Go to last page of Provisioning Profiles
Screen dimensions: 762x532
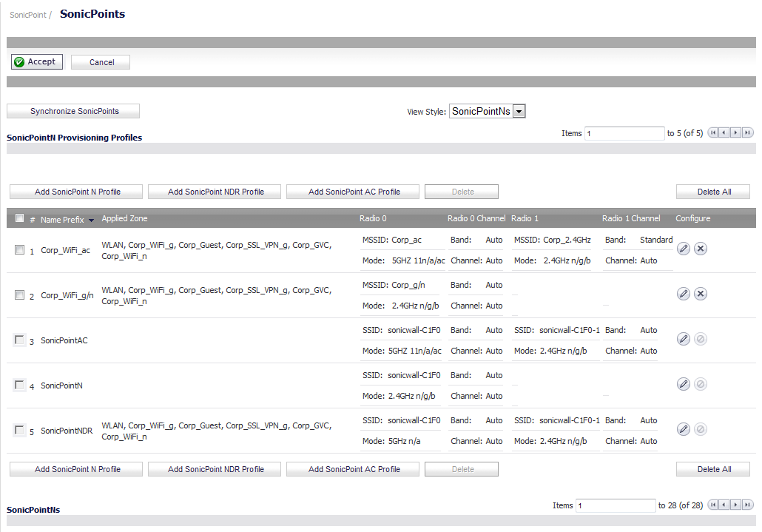747,132
